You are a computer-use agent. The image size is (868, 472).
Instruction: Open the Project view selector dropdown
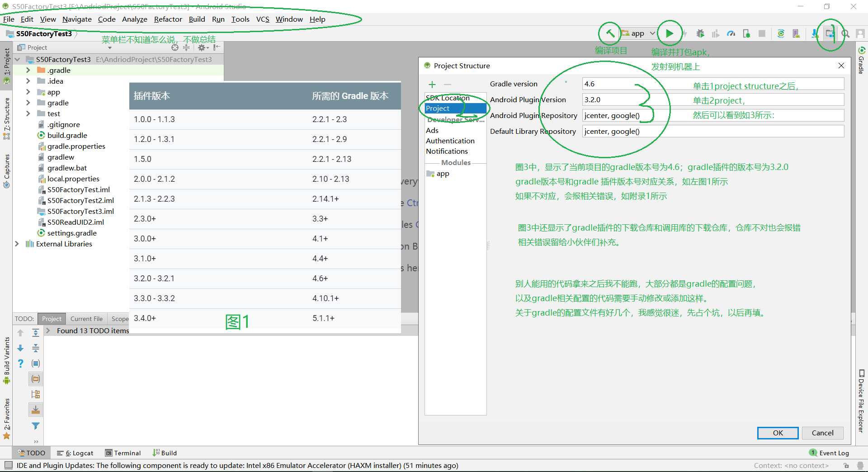click(109, 47)
